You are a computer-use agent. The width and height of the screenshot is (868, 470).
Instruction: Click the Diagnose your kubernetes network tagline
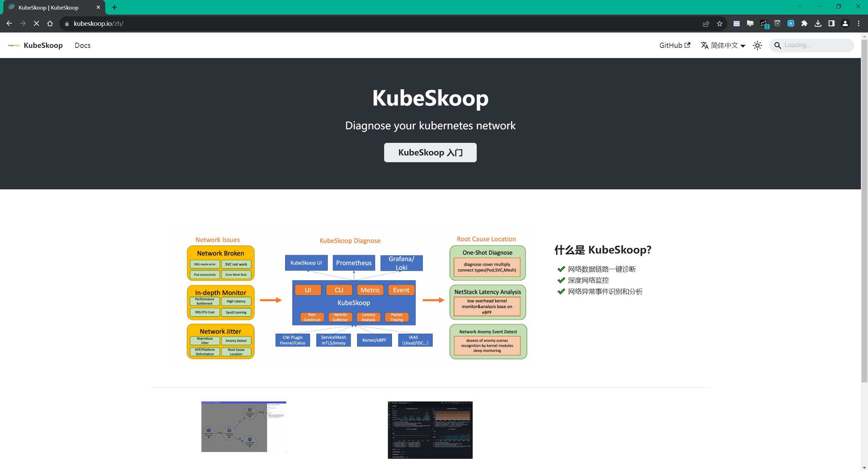(x=430, y=126)
